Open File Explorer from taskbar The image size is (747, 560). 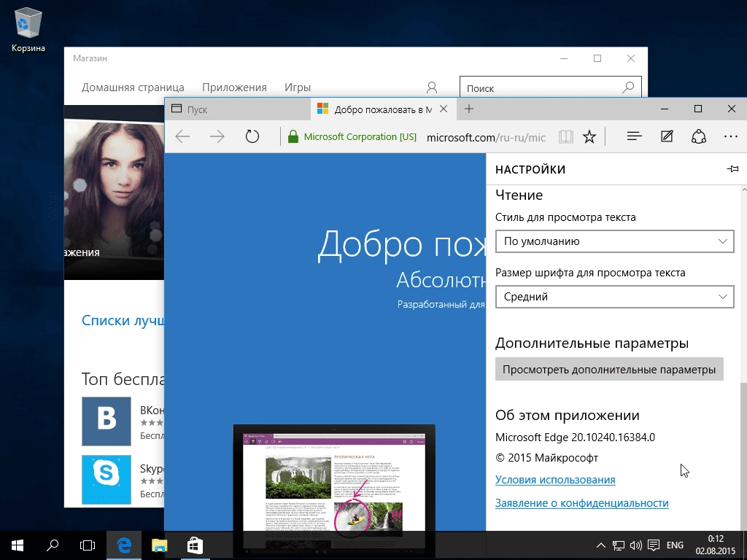click(x=159, y=545)
